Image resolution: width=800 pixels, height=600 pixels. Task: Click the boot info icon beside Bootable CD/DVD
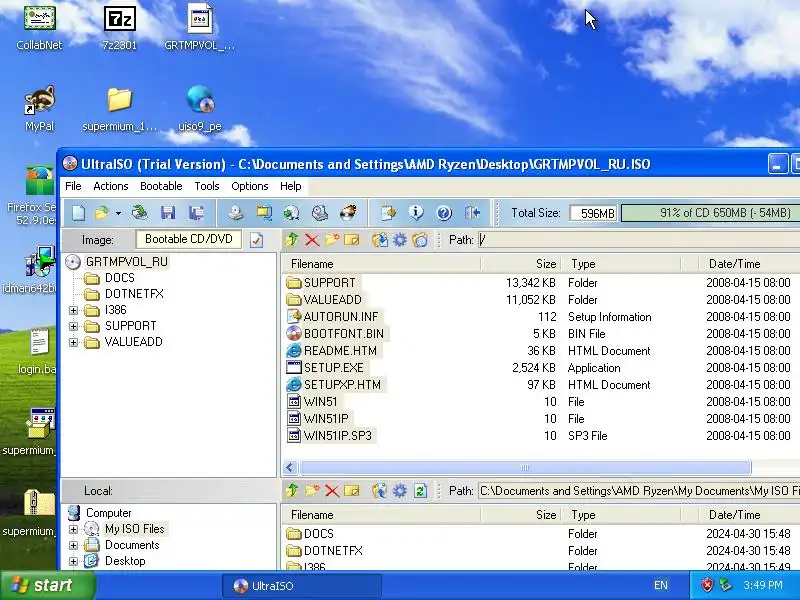pos(256,240)
